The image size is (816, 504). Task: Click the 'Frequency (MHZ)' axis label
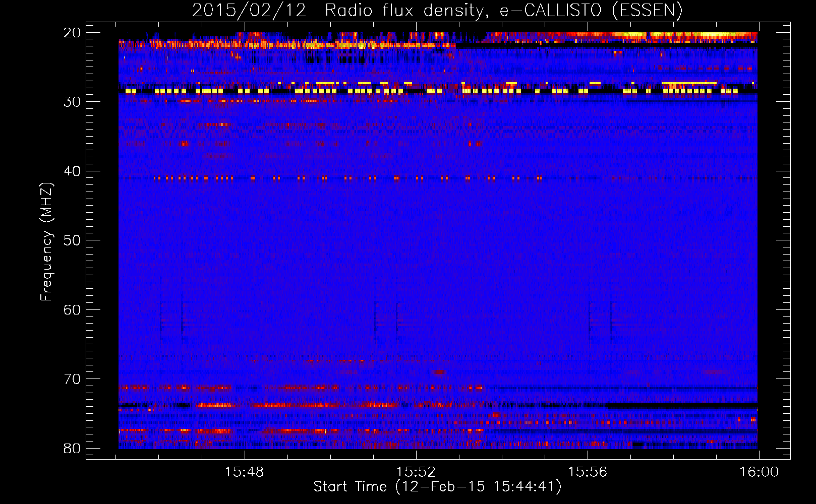point(46,242)
